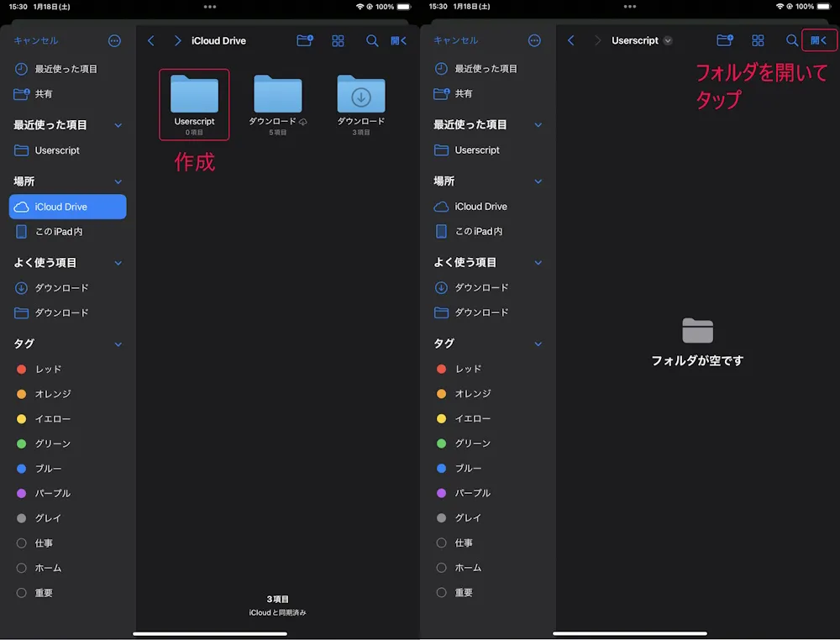The image size is (840, 640).
Task: Tap キャンセル in the right screenshot
Action: coord(456,40)
